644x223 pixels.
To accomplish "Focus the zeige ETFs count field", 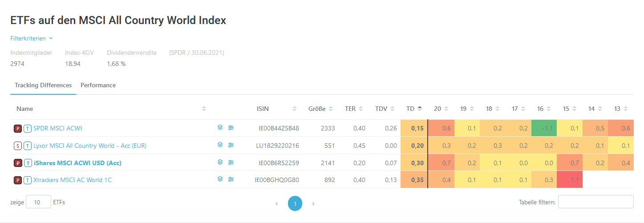I will 38,202.
